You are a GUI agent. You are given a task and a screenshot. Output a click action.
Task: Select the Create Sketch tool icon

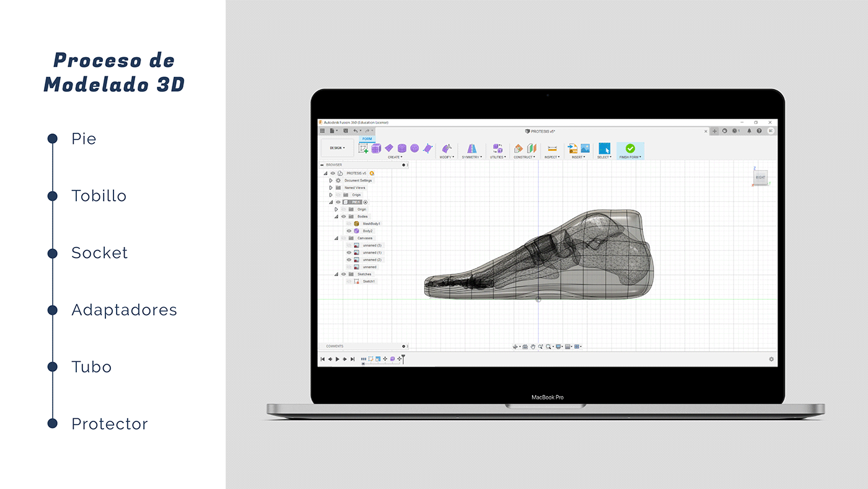click(x=363, y=148)
